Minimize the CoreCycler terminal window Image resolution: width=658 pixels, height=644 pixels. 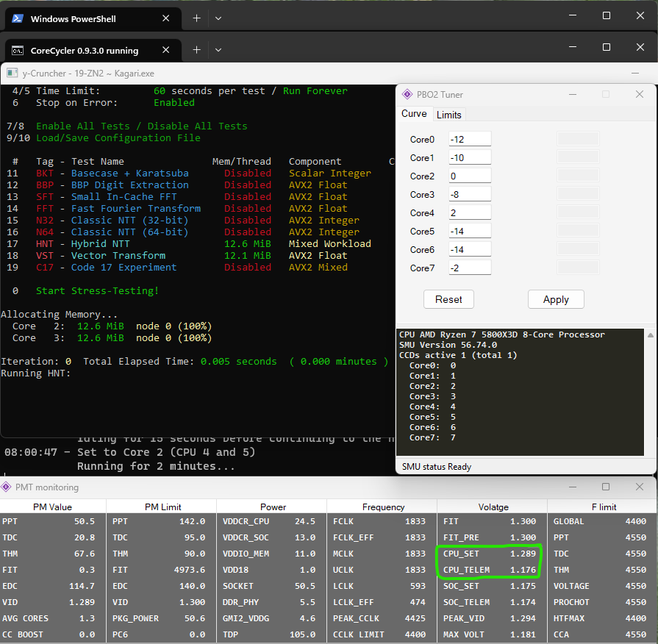pyautogui.click(x=573, y=47)
